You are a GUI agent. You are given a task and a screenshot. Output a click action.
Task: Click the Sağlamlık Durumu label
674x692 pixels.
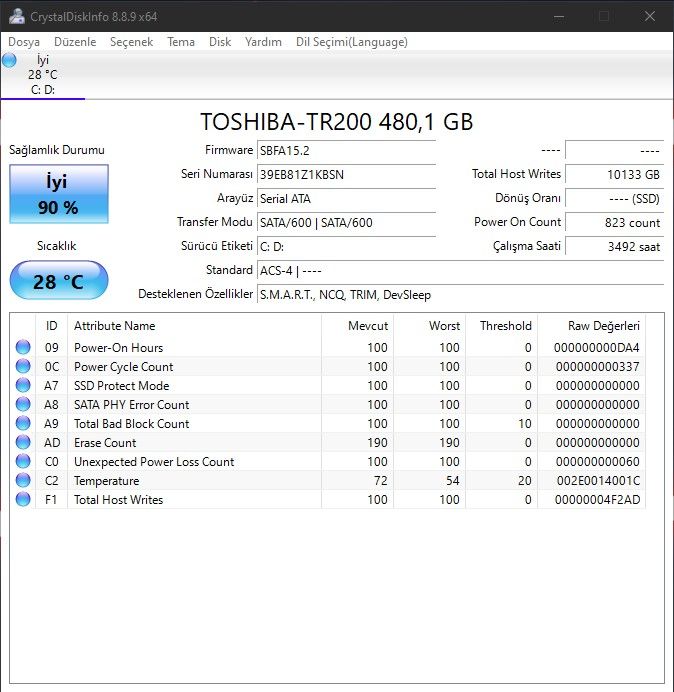click(x=57, y=150)
